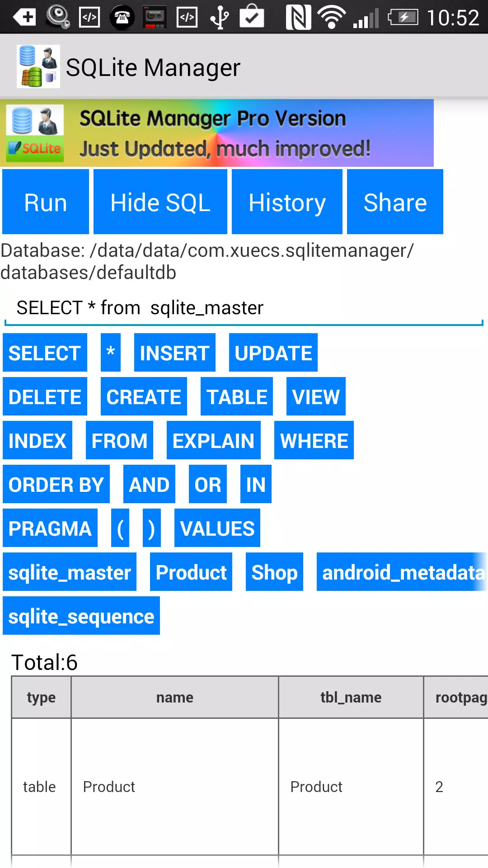This screenshot has width=488, height=868.
Task: Tap the USB icon in status bar
Action: point(220,17)
